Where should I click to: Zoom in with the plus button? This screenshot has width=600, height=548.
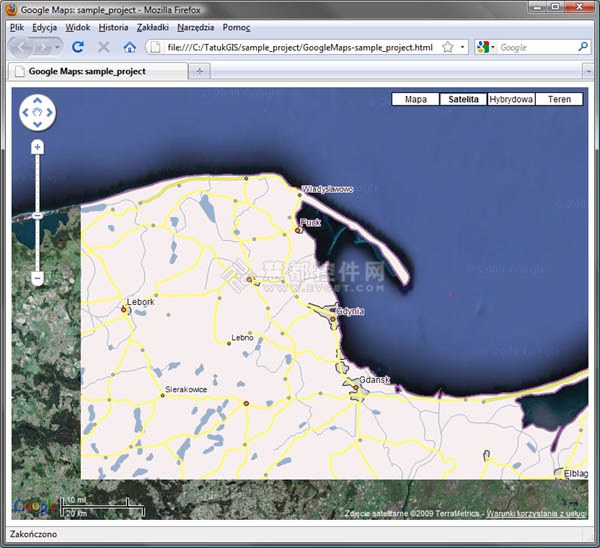coord(37,147)
